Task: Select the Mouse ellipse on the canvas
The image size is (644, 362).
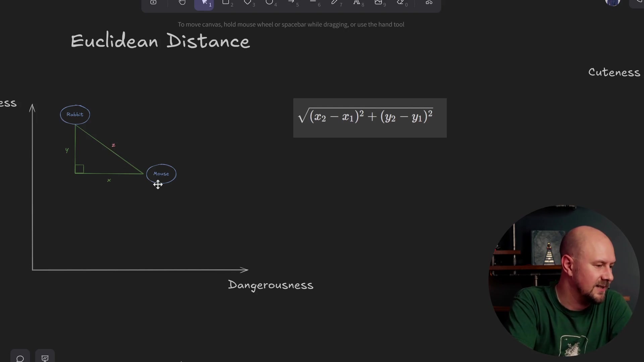Action: pos(161,174)
